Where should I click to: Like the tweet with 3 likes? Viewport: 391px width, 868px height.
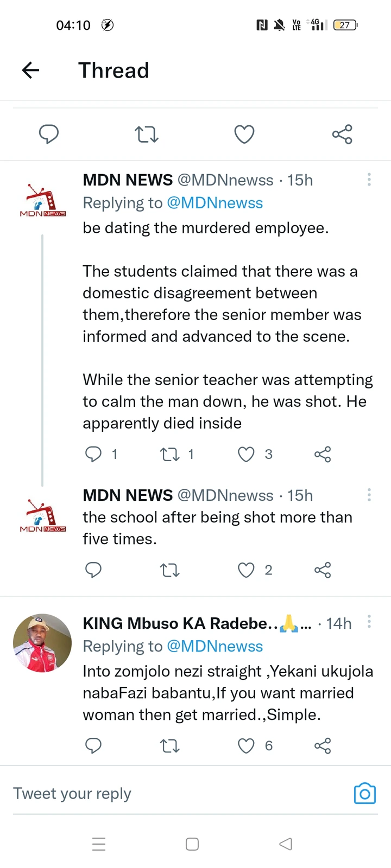click(247, 454)
